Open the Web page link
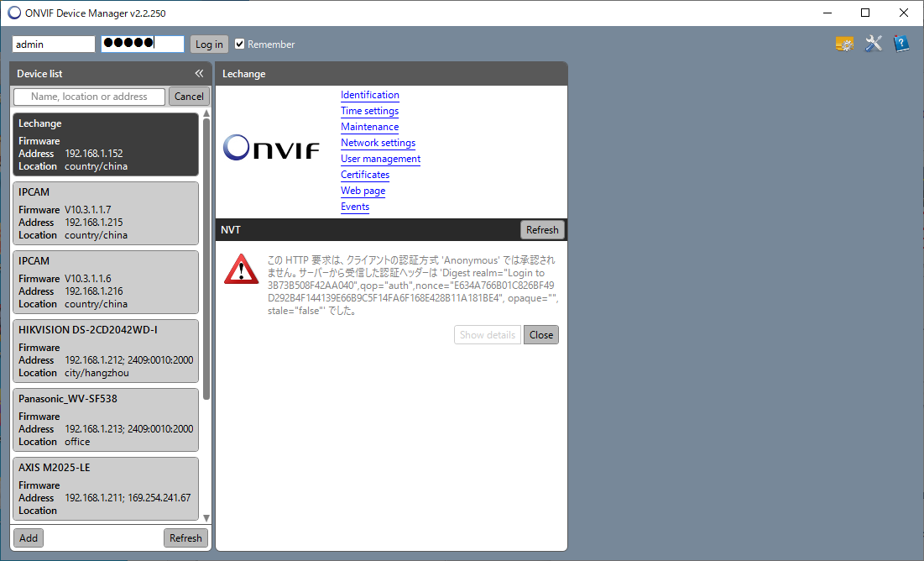The width and height of the screenshot is (924, 561). [363, 191]
